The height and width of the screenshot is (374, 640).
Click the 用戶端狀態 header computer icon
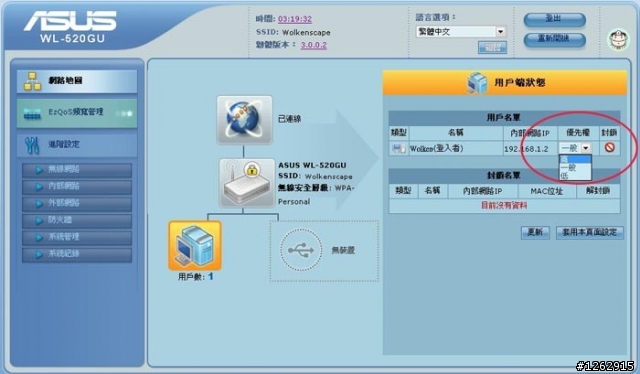point(477,82)
